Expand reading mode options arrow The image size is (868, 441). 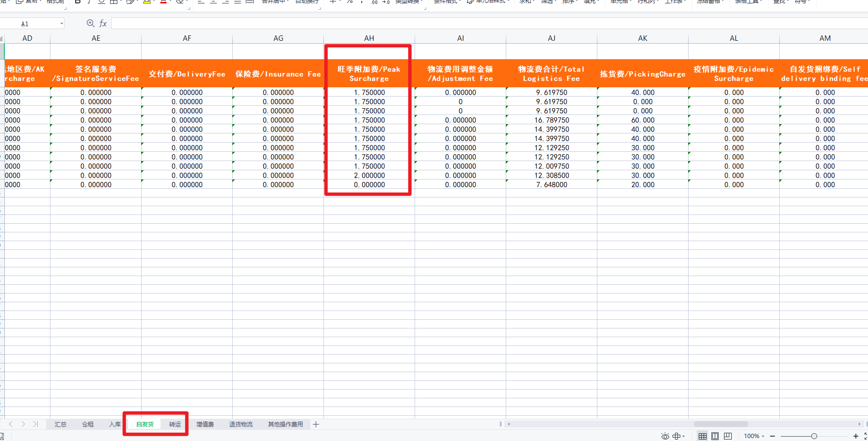click(x=684, y=436)
